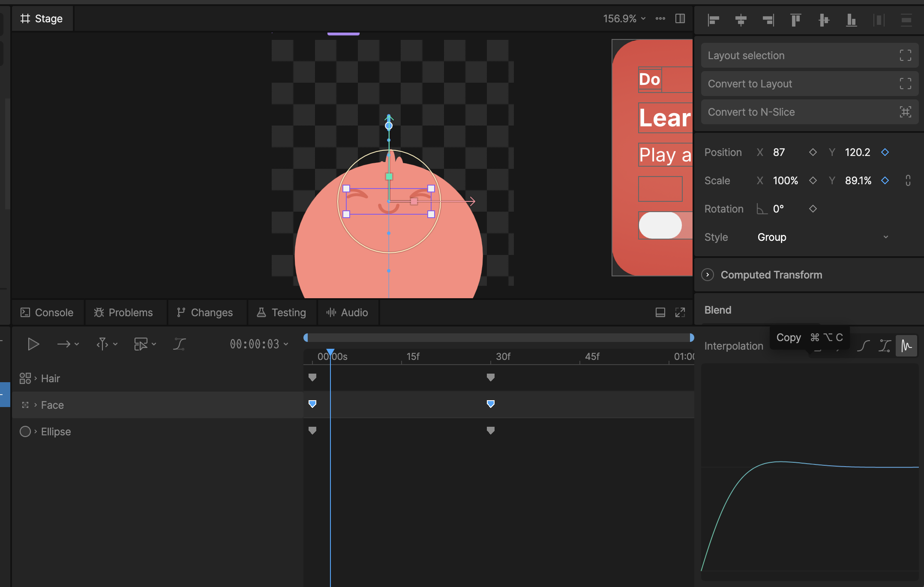This screenshot has width=924, height=587.
Task: Open the zoom level 156.9% dropdown
Action: tap(624, 18)
